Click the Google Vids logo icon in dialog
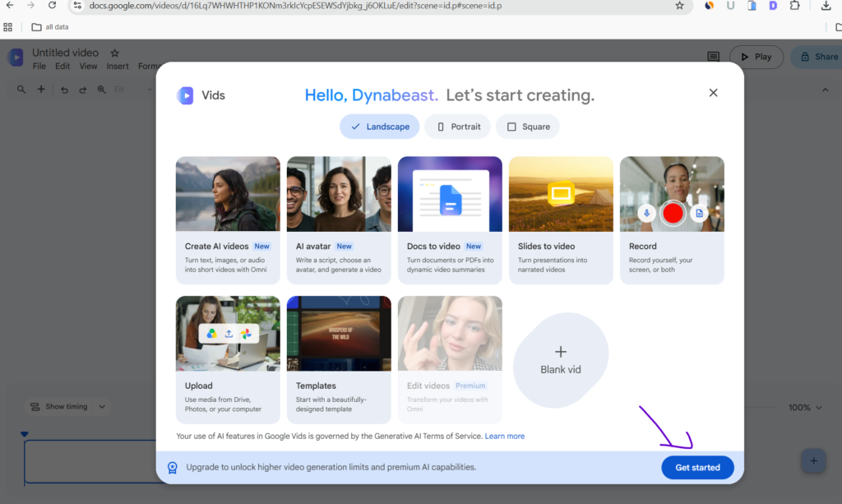Viewport: 842px width, 504px height. click(x=185, y=95)
